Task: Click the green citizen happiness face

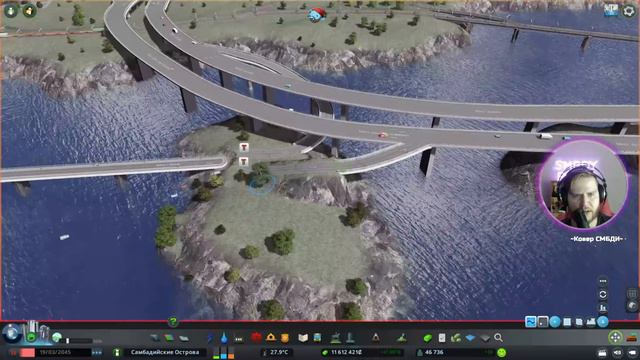Action: tap(502, 352)
